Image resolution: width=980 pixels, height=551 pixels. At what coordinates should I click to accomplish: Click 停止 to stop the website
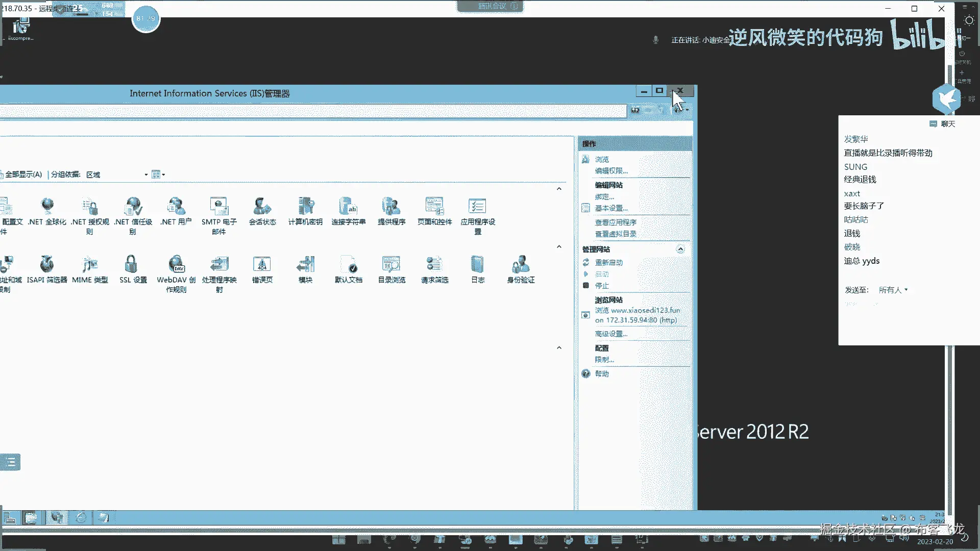point(602,286)
